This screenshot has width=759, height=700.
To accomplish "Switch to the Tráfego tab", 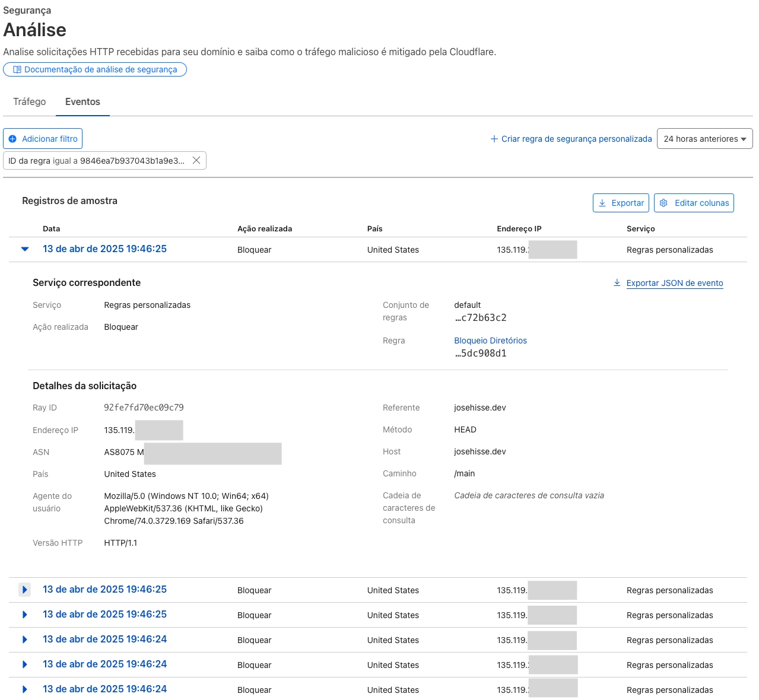I will 30,101.
